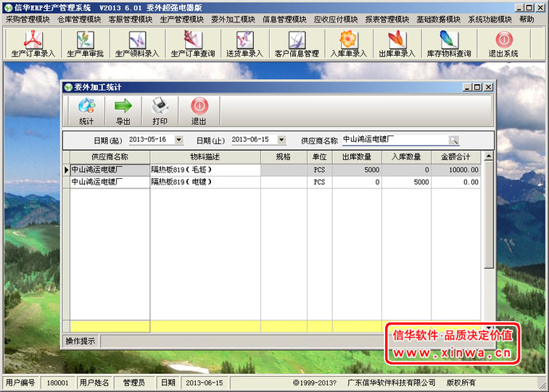The height and width of the screenshot is (392, 549).
Task: Click 广东信华软件科技有限公司 in status bar
Action: [391, 383]
